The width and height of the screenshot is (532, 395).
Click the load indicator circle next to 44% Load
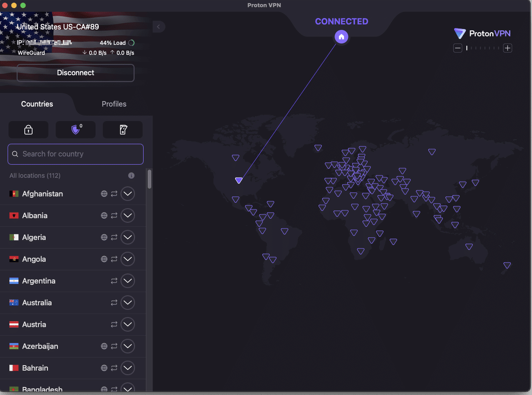pos(132,42)
